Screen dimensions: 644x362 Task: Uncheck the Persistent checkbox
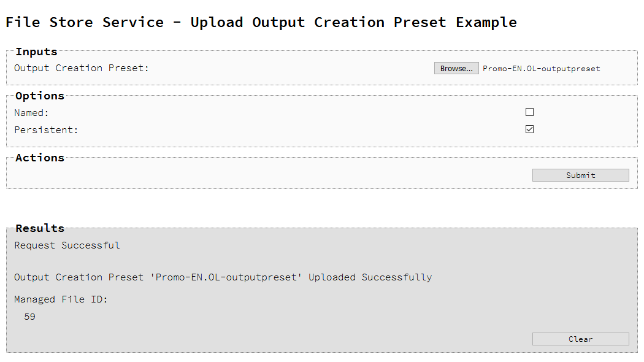point(529,129)
